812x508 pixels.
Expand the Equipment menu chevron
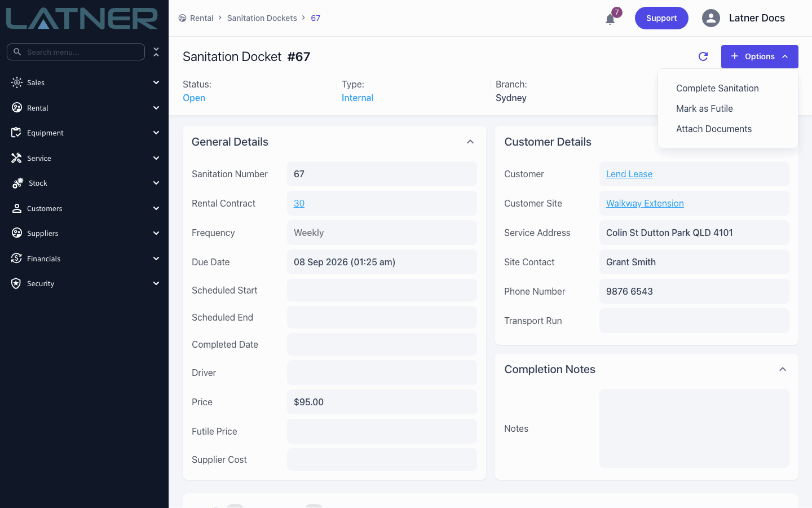(x=156, y=133)
